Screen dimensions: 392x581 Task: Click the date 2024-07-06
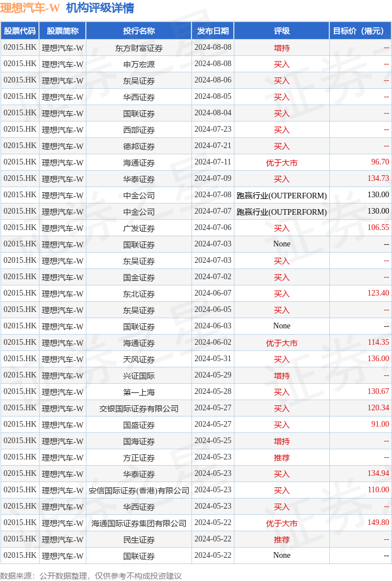(x=213, y=228)
